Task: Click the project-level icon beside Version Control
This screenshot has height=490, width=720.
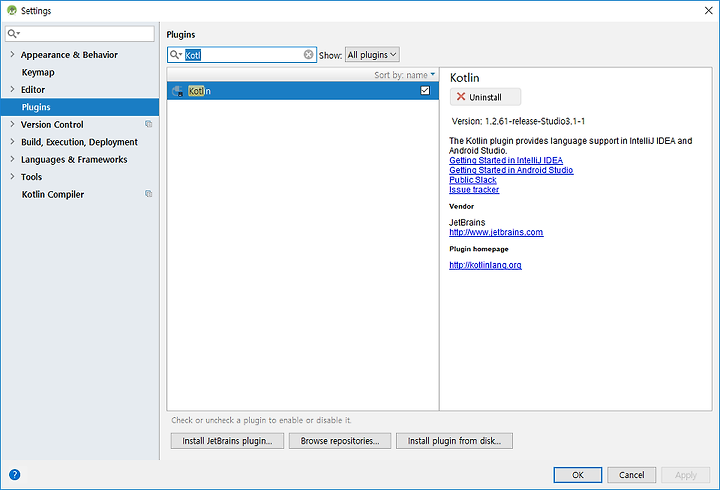Action: (148, 124)
